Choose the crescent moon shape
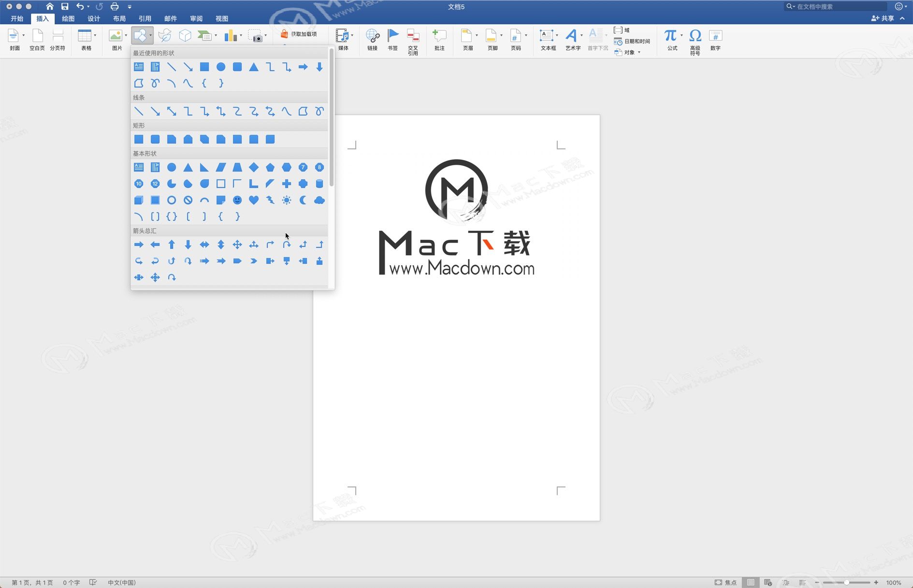This screenshot has width=913, height=588. click(x=303, y=200)
